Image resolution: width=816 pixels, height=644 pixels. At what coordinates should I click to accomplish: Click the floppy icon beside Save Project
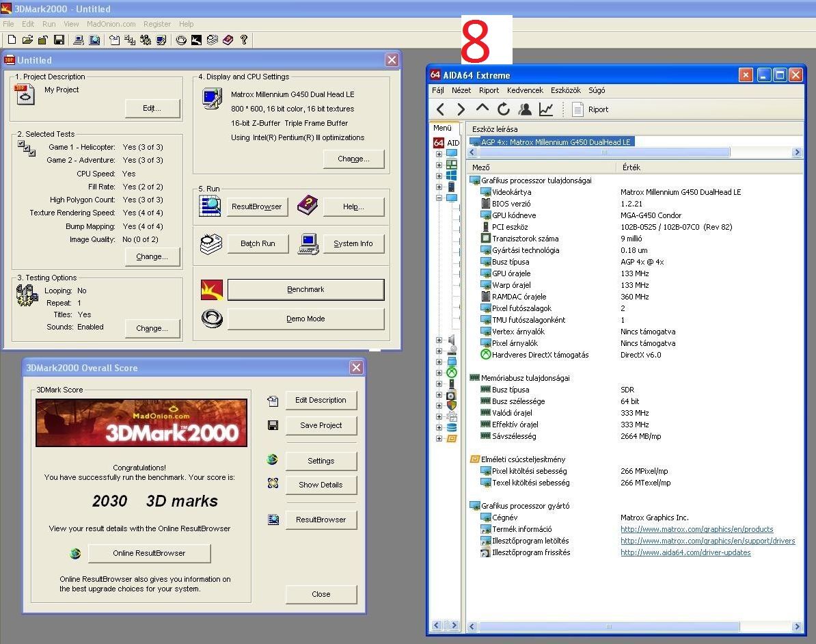coord(273,425)
